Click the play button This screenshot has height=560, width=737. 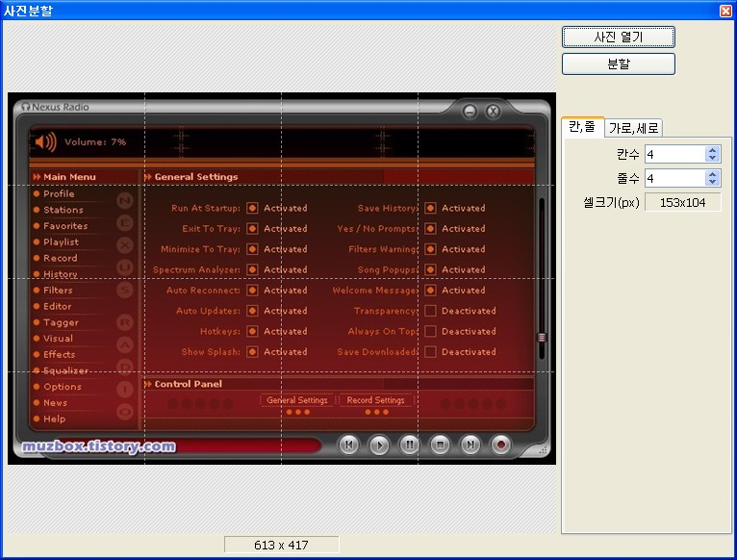click(x=379, y=445)
